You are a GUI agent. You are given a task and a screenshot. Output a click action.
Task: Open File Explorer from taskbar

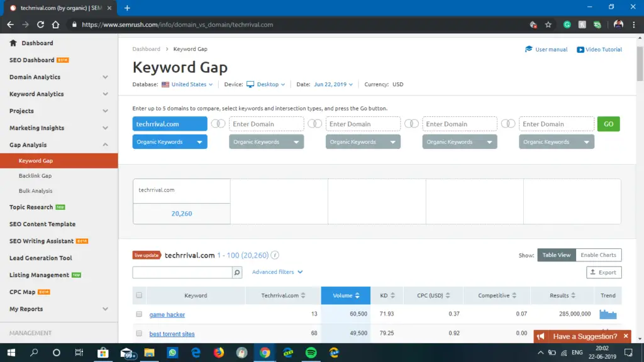pos(149,353)
